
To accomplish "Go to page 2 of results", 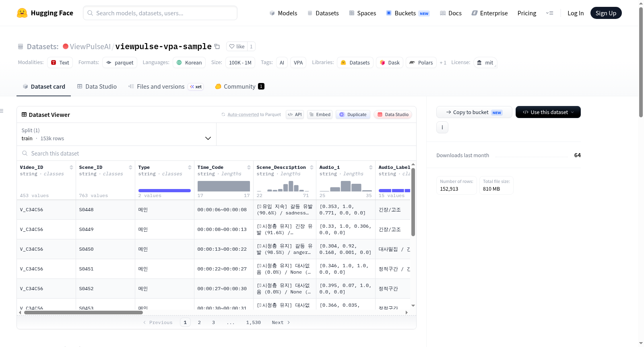I will 199,322.
